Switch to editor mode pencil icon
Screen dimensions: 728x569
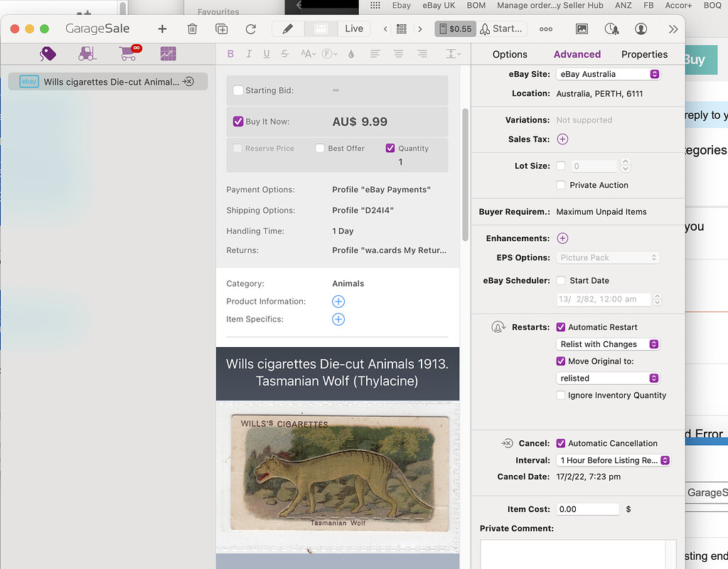click(288, 28)
